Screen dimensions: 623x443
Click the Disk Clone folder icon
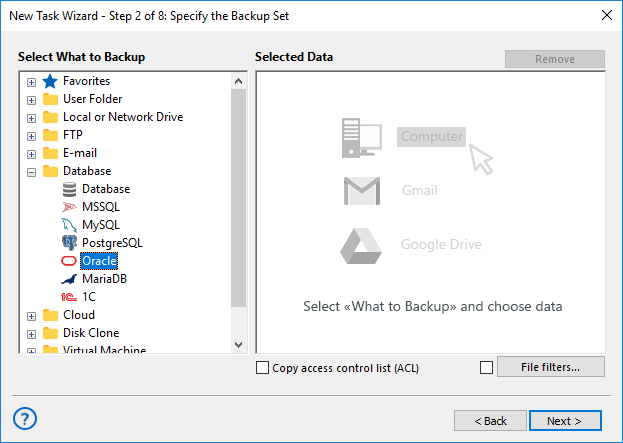pyautogui.click(x=50, y=333)
